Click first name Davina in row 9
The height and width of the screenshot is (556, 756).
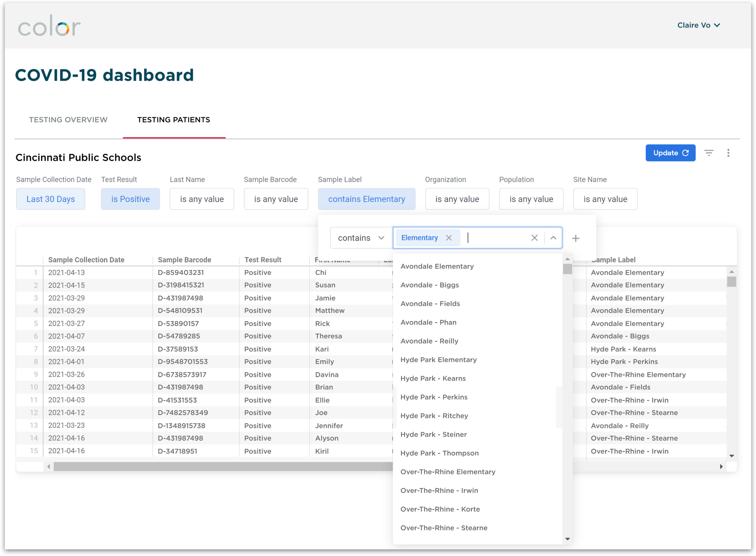(x=327, y=374)
